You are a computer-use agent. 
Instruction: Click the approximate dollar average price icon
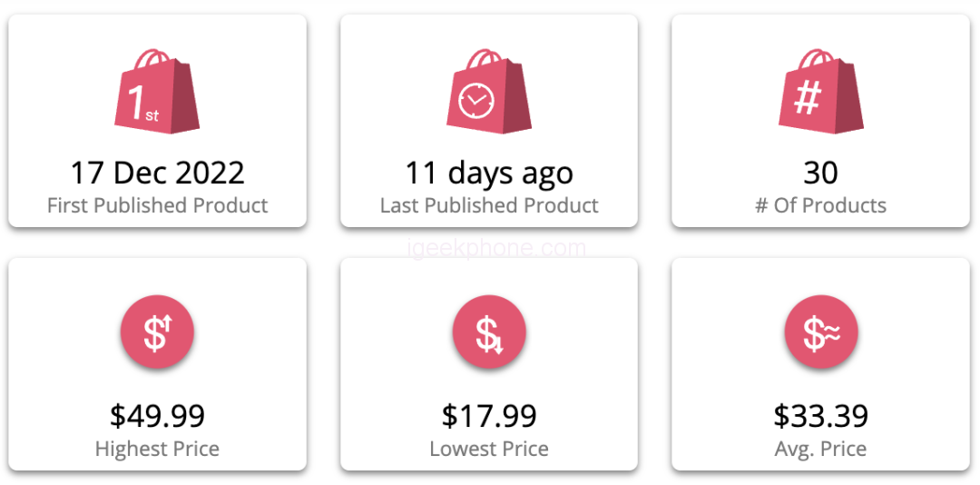pyautogui.click(x=821, y=332)
